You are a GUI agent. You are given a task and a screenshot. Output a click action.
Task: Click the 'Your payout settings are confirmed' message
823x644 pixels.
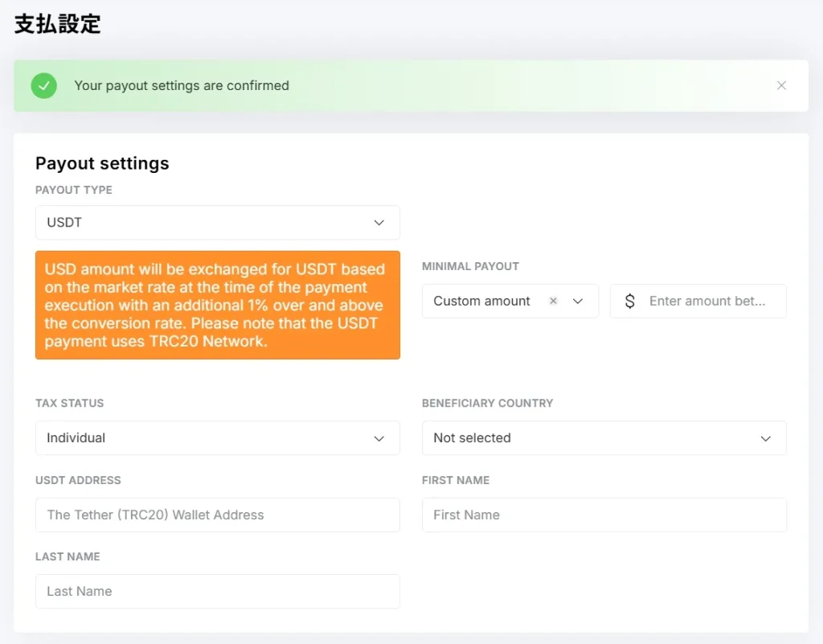pos(182,86)
